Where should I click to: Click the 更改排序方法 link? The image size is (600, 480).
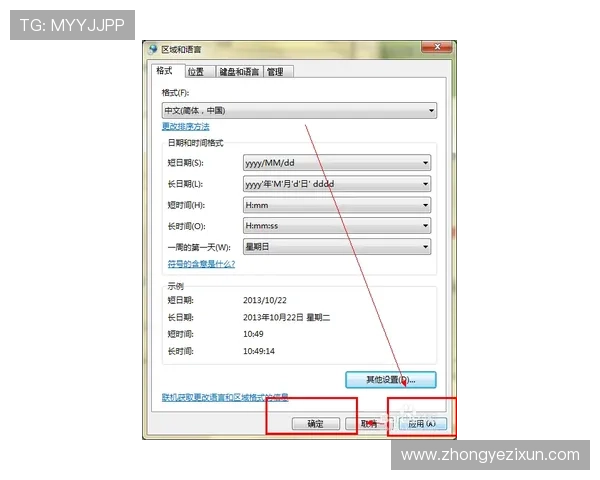pos(186,126)
